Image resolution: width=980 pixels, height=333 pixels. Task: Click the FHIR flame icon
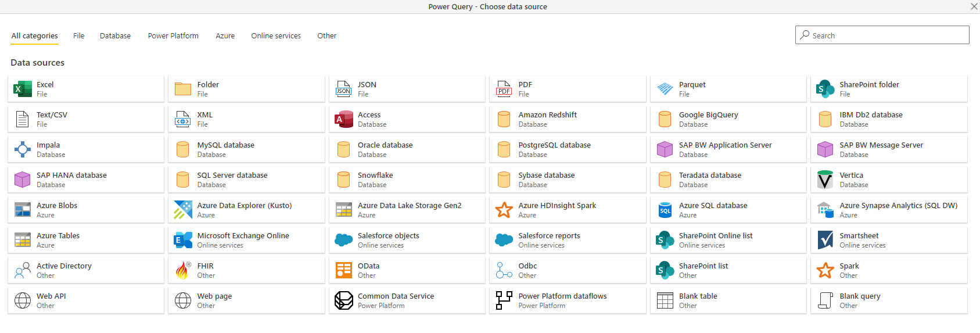pos(183,270)
